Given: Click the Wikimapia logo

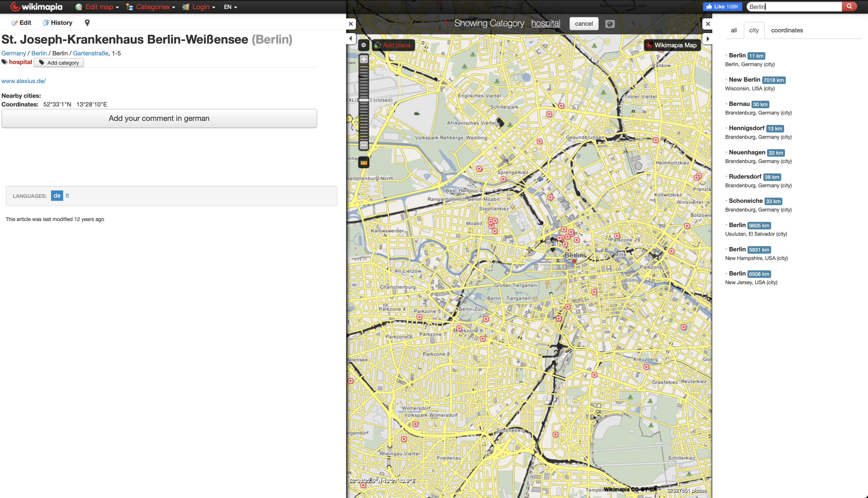Looking at the screenshot, I should [x=36, y=7].
